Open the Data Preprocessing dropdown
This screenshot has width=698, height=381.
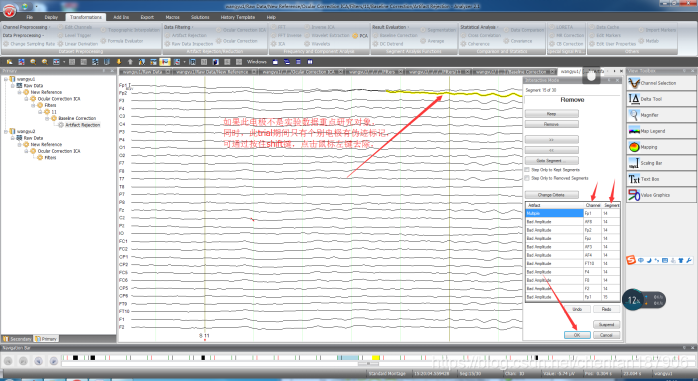tap(23, 35)
